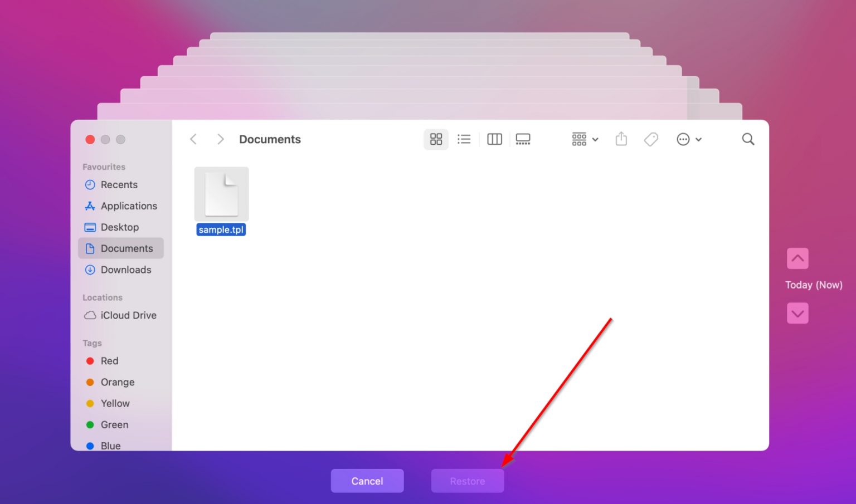856x504 pixels.
Task: Click the up arrow beside Today (Now)
Action: tap(797, 258)
